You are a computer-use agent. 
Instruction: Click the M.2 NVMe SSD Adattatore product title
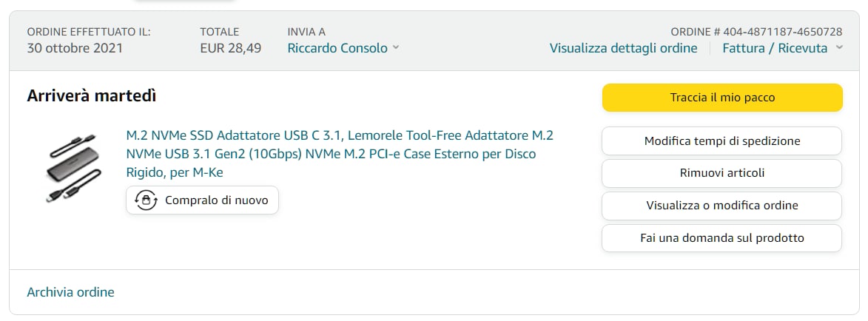pyautogui.click(x=340, y=154)
